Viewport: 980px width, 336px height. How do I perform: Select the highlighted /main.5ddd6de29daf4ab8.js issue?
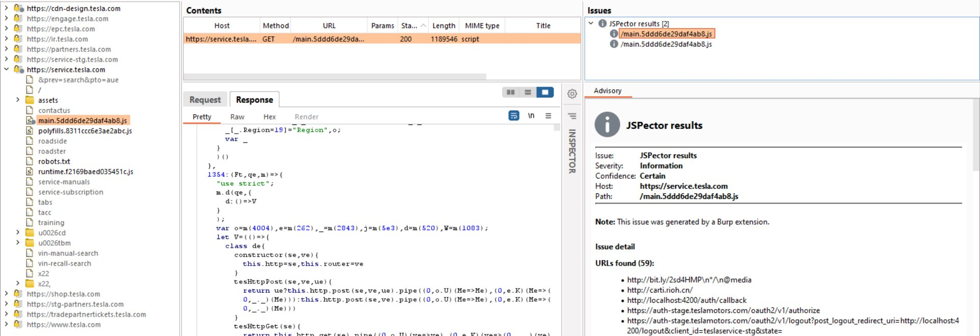click(x=667, y=34)
